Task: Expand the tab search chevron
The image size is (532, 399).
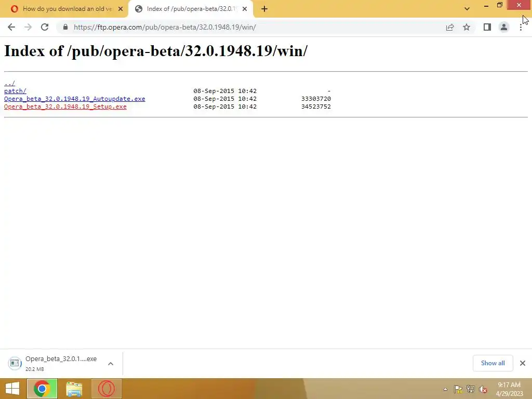Action: pos(467,9)
